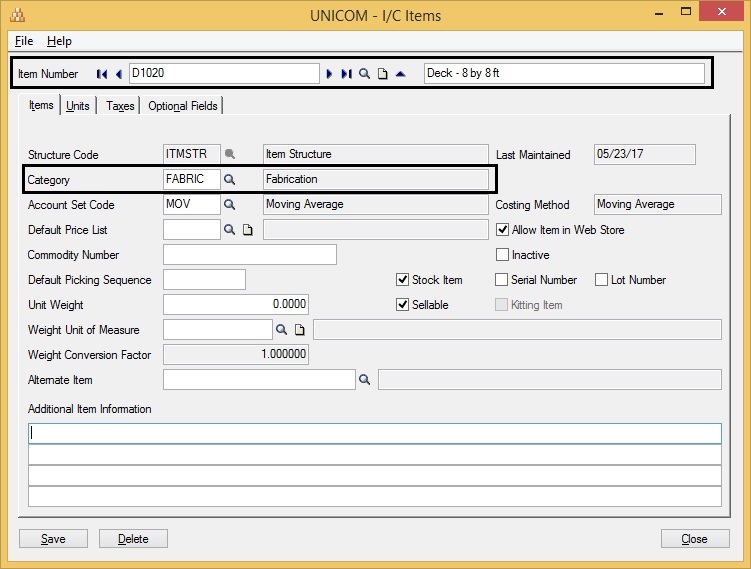Click the Account Set Code field MOV
Viewport: 751px width, 569px height.
[192, 205]
